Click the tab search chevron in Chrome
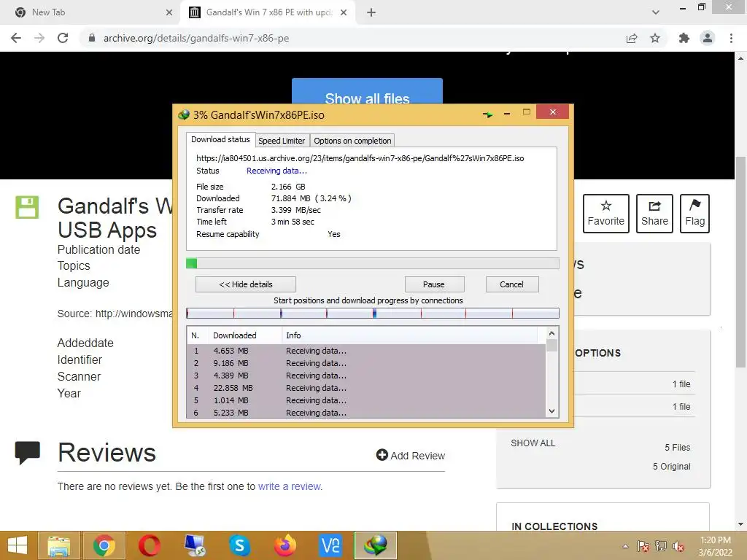The width and height of the screenshot is (747, 560). [x=656, y=12]
